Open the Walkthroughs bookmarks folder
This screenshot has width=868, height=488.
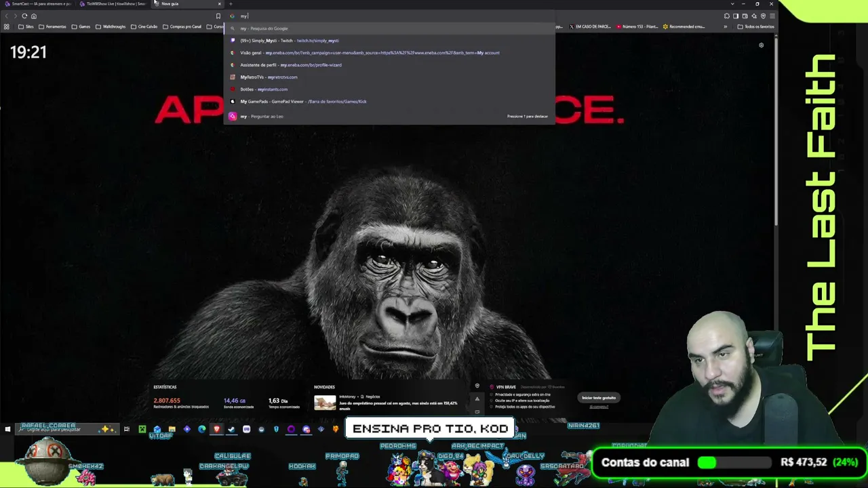[x=111, y=26]
